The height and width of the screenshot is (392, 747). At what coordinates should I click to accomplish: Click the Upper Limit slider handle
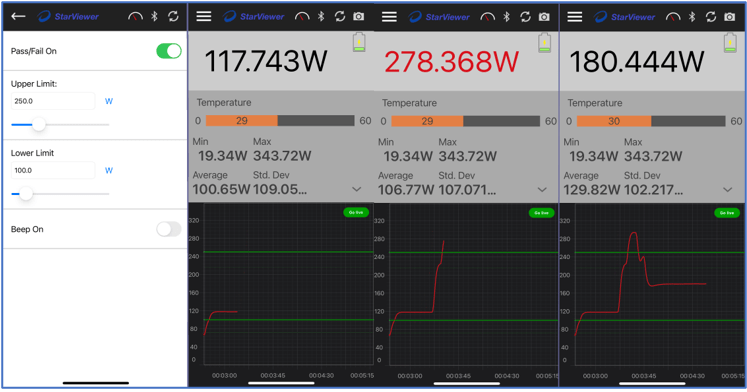(39, 124)
